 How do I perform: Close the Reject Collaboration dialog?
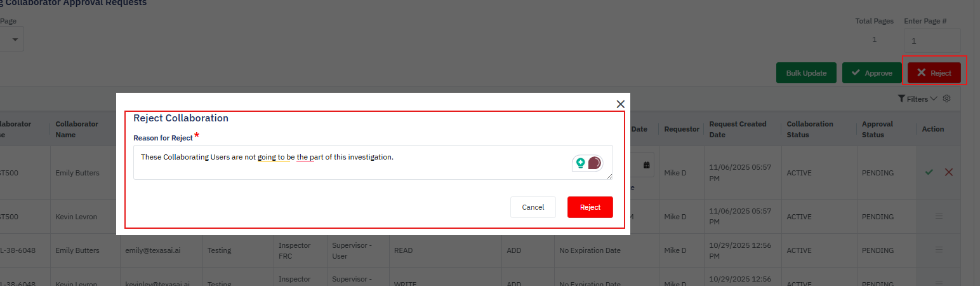point(620,104)
